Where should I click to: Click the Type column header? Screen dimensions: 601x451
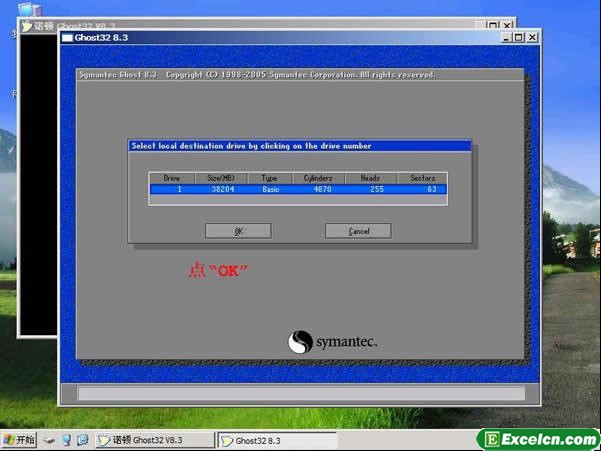(x=269, y=178)
